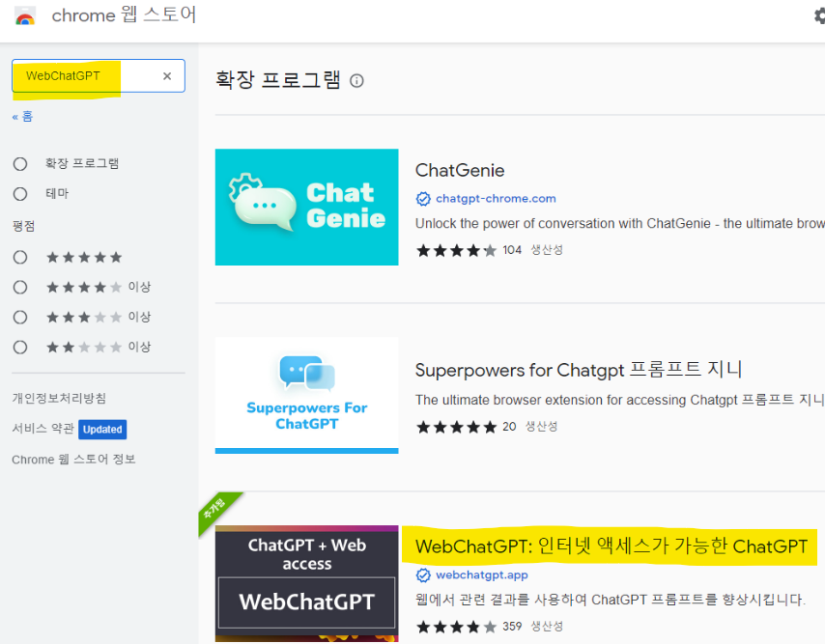Image resolution: width=825 pixels, height=644 pixels.
Task: Click ChatGenie's 104 rating count
Action: click(x=512, y=250)
